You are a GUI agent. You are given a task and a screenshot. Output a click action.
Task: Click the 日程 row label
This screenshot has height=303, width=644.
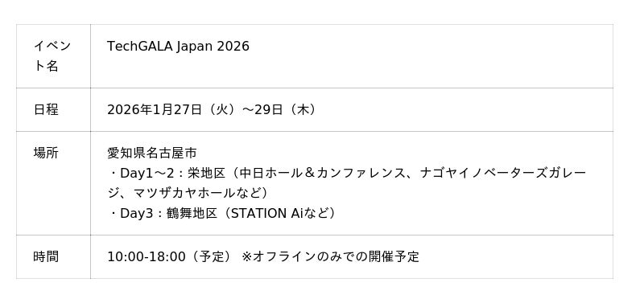[46, 109]
